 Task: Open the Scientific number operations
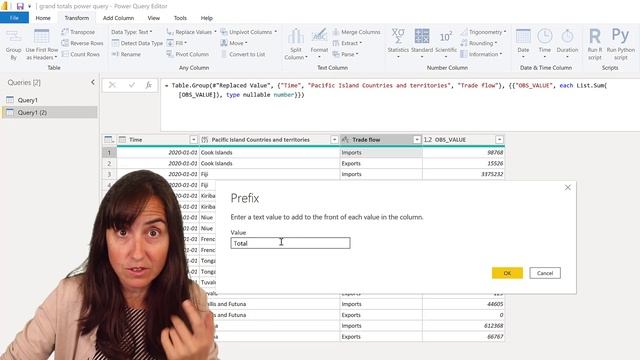446,44
